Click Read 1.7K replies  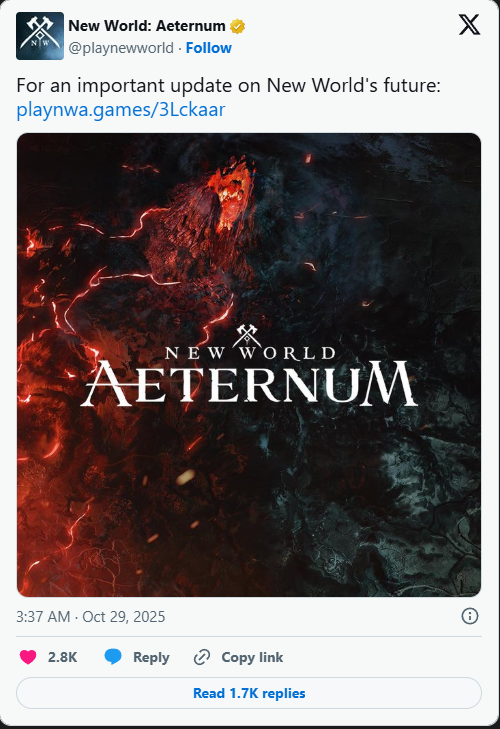click(249, 693)
